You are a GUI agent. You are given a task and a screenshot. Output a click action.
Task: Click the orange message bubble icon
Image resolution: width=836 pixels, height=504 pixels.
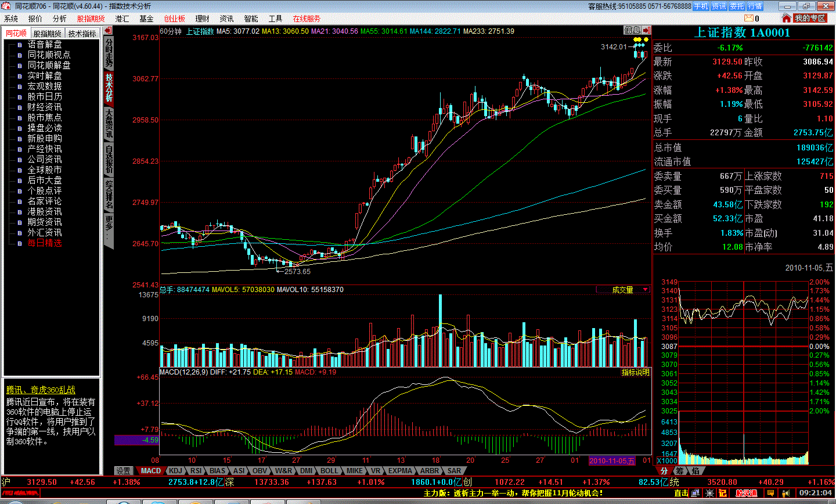(770, 493)
